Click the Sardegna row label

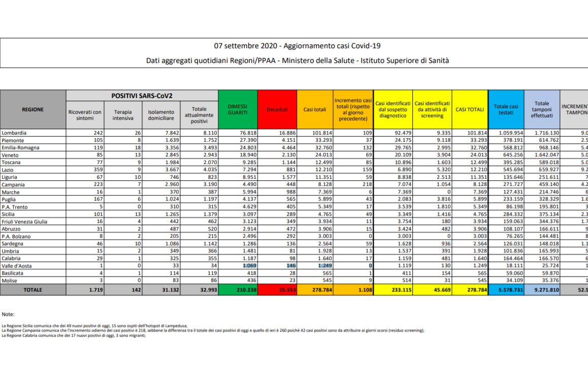(x=12, y=244)
